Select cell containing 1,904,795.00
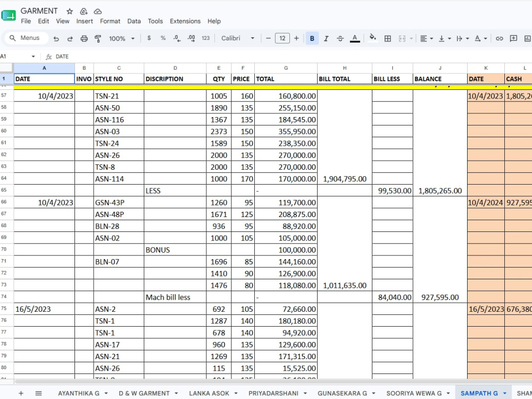This screenshot has height=399, width=532. [x=344, y=179]
